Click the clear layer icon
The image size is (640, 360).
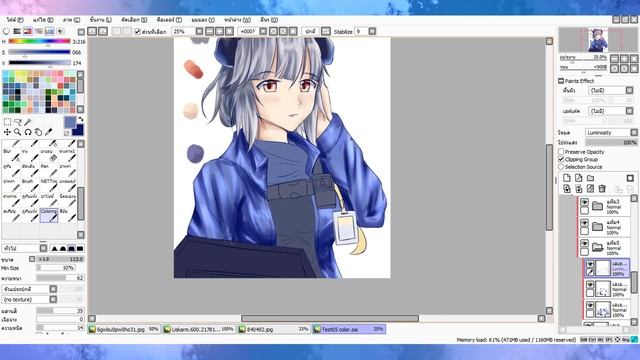(x=590, y=188)
